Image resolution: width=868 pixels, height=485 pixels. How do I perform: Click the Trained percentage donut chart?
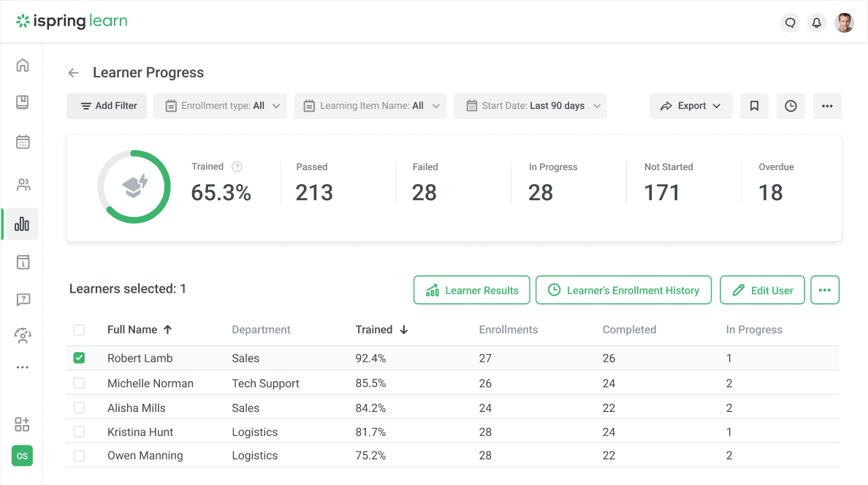point(134,186)
